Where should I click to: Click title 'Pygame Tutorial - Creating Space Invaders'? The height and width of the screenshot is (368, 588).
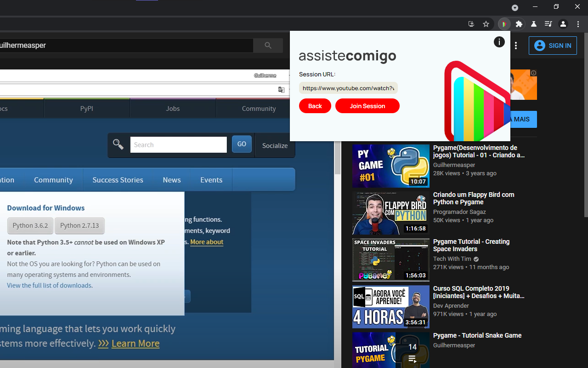471,245
